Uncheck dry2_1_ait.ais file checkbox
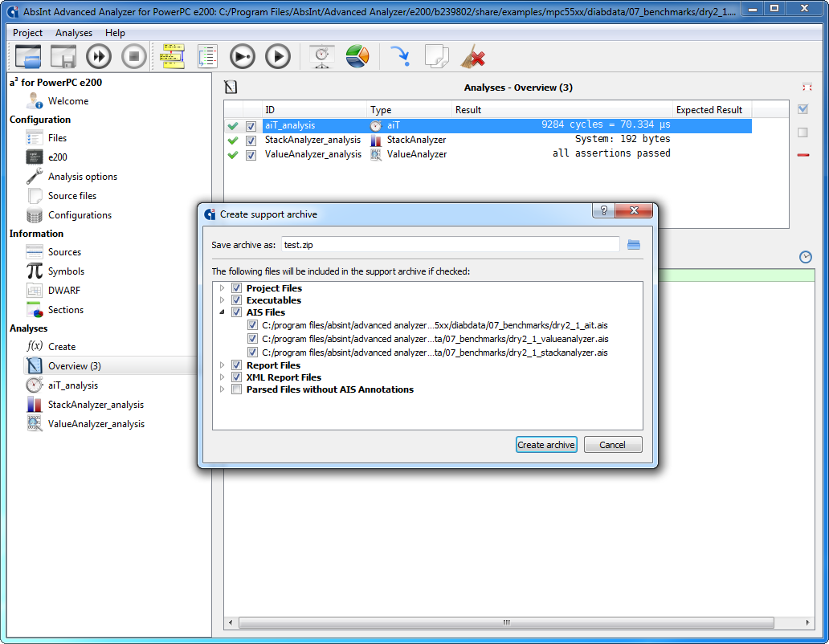Screen dimensions: 829x644 [252, 325]
